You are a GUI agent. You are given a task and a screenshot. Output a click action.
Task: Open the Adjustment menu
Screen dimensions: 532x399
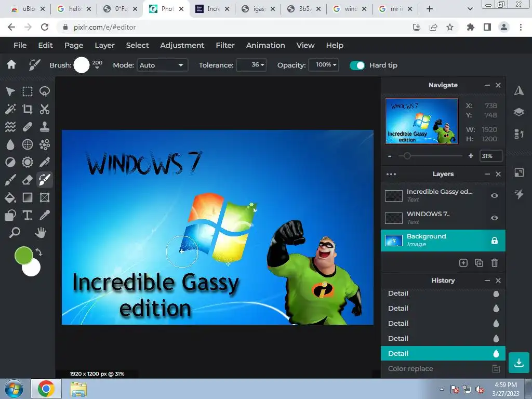[x=182, y=45]
